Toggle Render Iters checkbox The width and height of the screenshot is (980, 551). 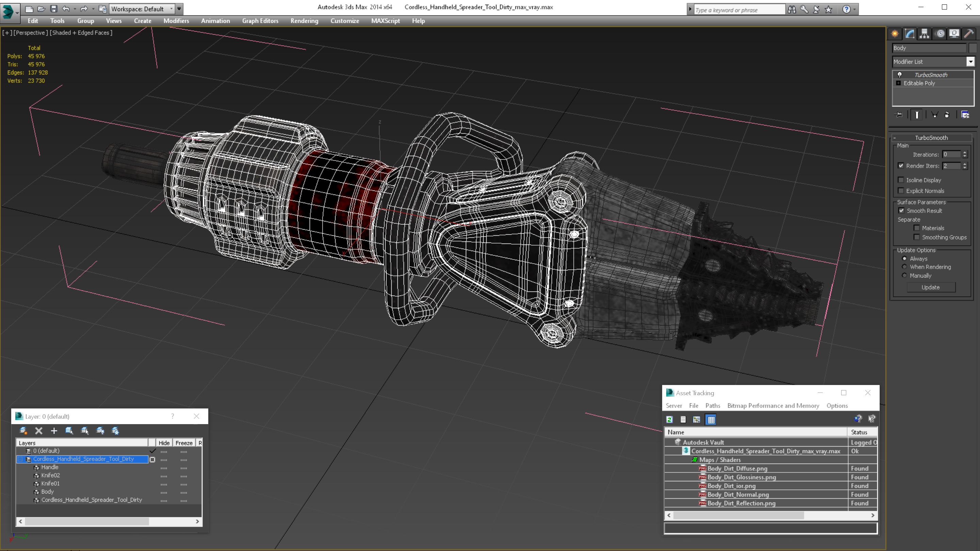point(900,165)
